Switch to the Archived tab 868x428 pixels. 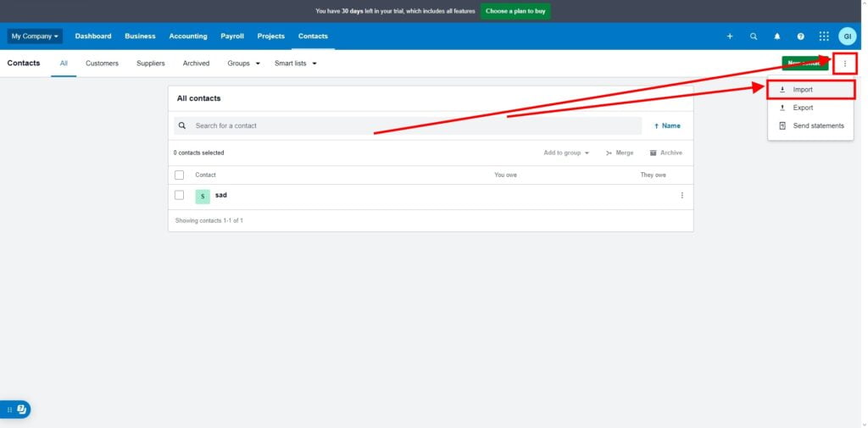click(x=196, y=64)
